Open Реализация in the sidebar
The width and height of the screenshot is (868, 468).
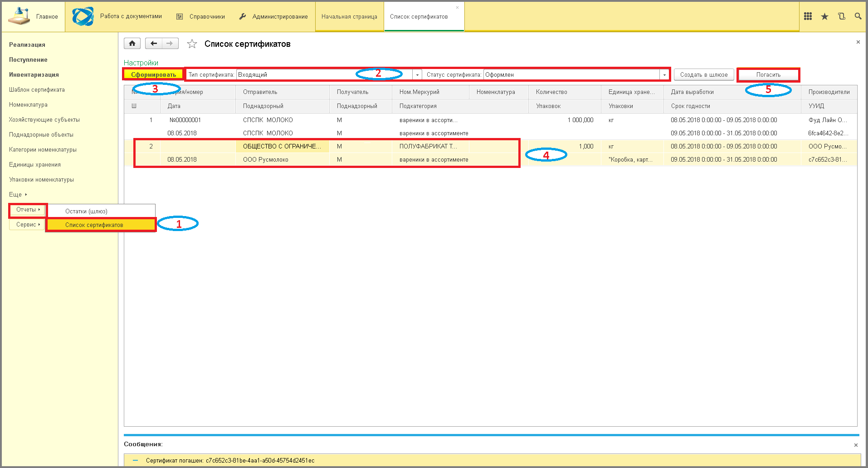27,44
